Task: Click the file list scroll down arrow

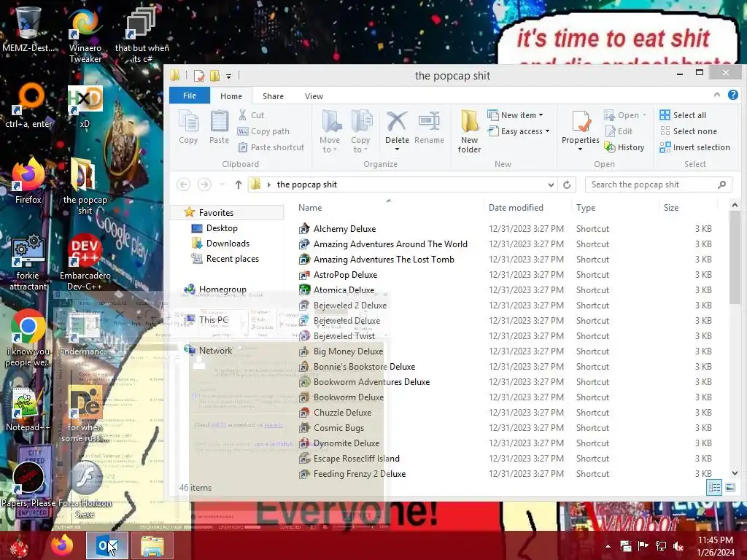Action: click(735, 473)
